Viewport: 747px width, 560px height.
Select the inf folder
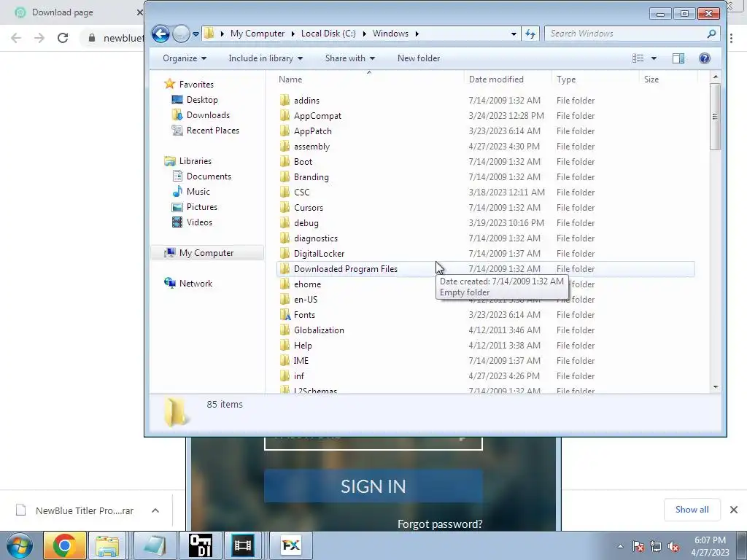[298, 376]
